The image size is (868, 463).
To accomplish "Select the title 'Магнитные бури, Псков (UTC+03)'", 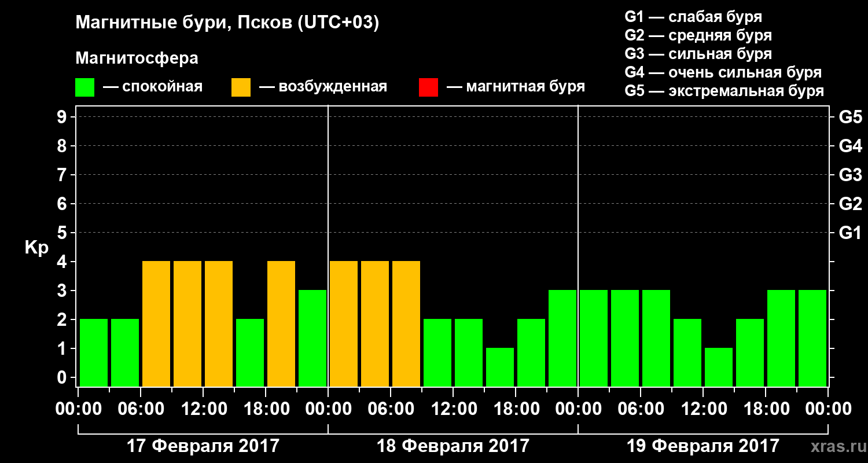I will (227, 23).
